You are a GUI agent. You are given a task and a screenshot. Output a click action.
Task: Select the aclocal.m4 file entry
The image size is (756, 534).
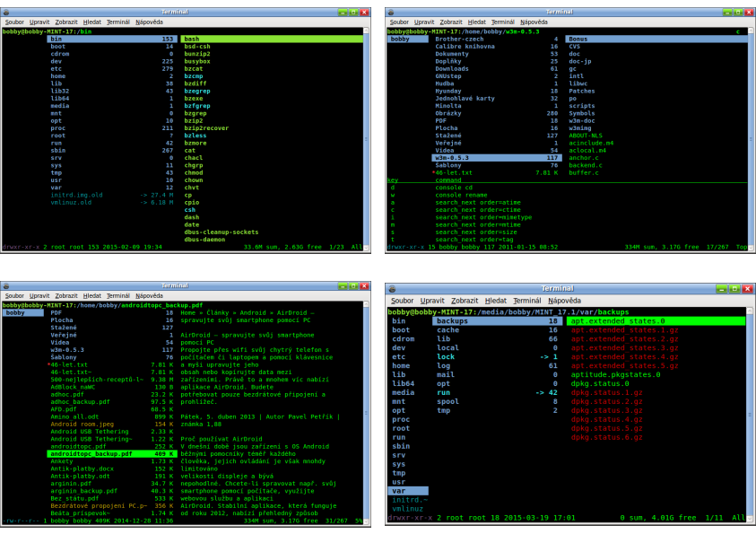[587, 151]
